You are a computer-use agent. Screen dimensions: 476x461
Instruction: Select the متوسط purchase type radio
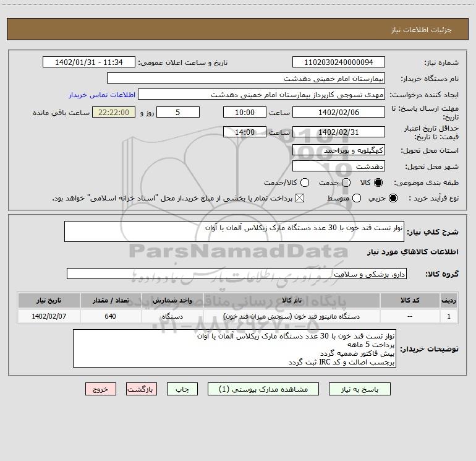(x=357, y=198)
